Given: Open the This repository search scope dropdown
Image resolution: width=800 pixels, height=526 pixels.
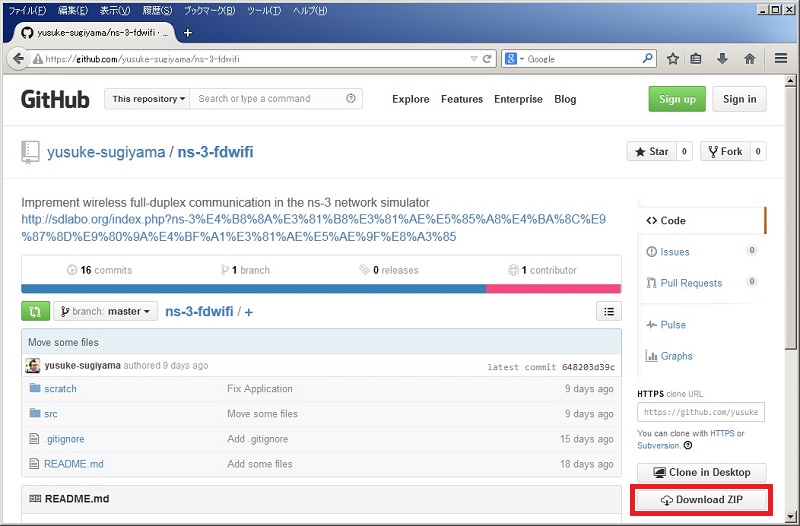Looking at the screenshot, I should (x=148, y=99).
